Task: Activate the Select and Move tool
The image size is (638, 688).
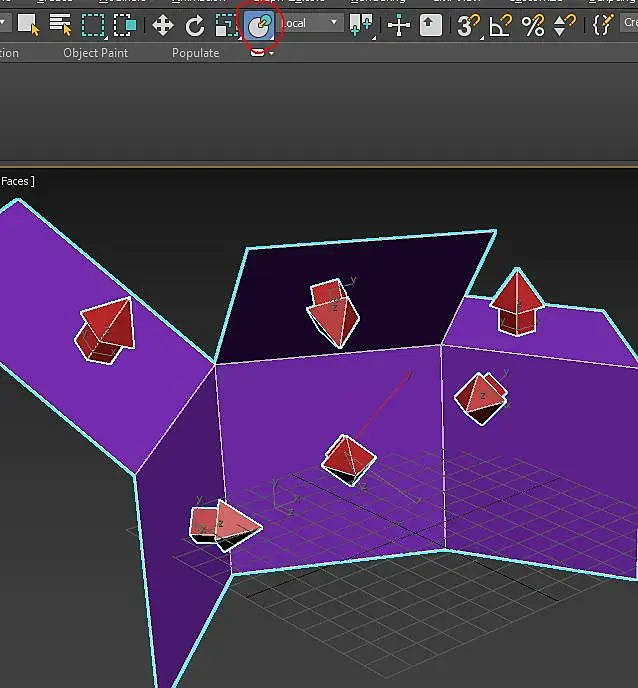Action: point(163,25)
